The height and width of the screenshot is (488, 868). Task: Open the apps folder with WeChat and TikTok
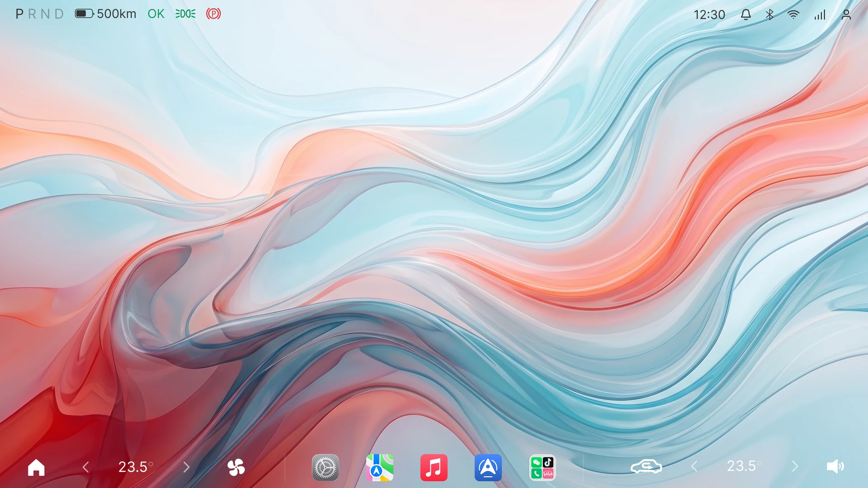[x=542, y=467]
